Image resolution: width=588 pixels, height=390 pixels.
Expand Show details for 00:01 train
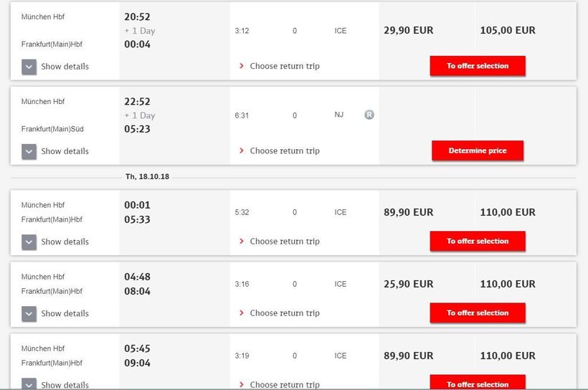pyautogui.click(x=56, y=242)
